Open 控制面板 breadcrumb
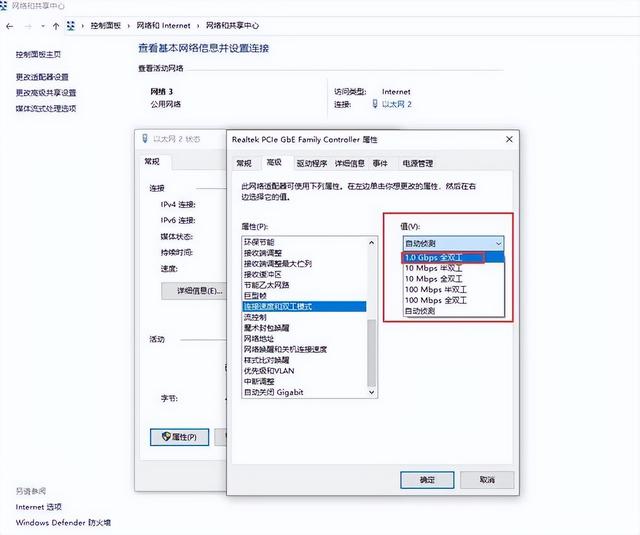Viewport: 640px width, 535px height. [x=106, y=26]
